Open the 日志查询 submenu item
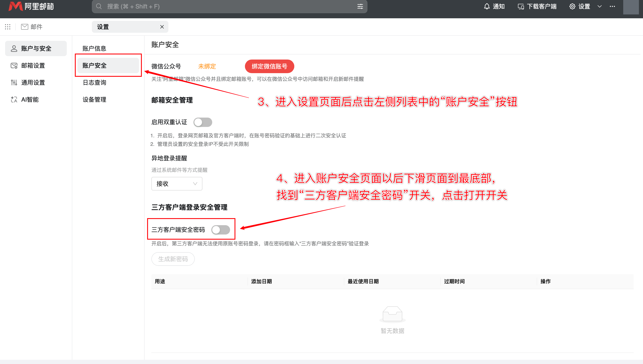This screenshot has height=364, width=643. (x=108, y=82)
